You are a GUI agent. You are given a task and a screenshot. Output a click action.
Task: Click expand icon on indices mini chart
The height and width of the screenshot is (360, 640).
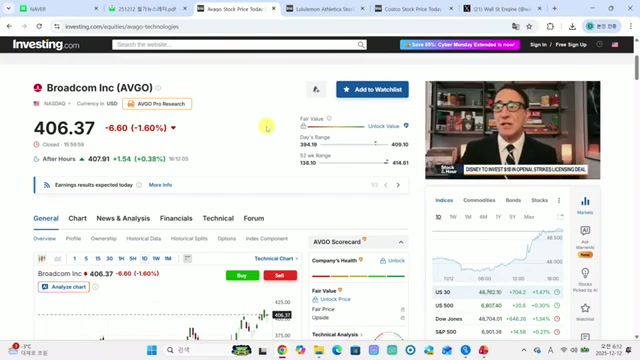(560, 217)
